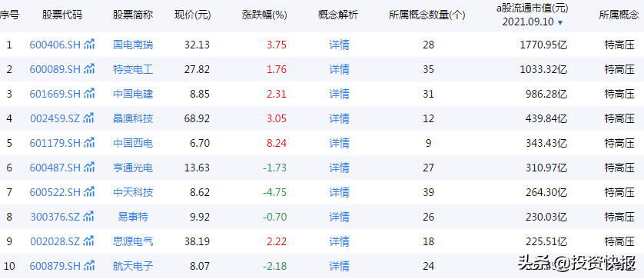Open chart icon beside 600487.SH

pos(89,168)
